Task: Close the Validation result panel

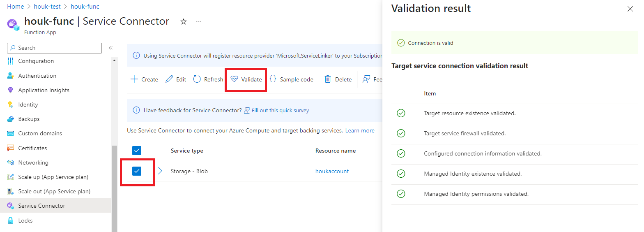Action: 630,9
